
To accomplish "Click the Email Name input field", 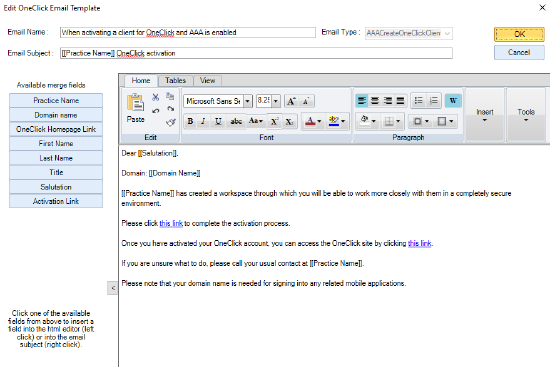I will tap(188, 33).
